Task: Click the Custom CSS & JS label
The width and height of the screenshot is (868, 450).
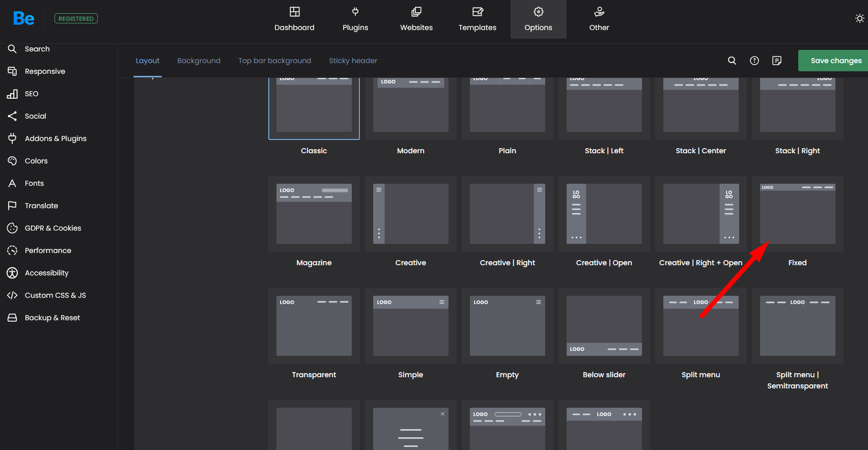Action: pyautogui.click(x=55, y=295)
